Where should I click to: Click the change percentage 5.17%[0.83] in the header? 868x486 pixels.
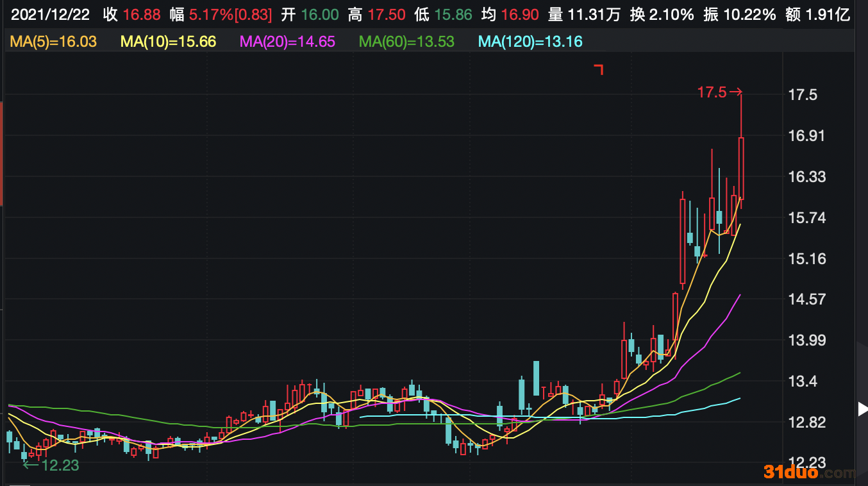pos(230,15)
